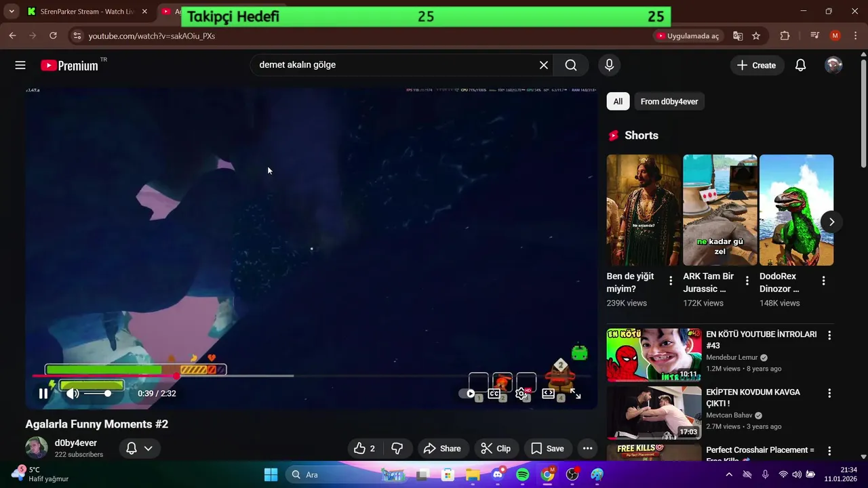Open Spotify from taskbar

pos(522,474)
